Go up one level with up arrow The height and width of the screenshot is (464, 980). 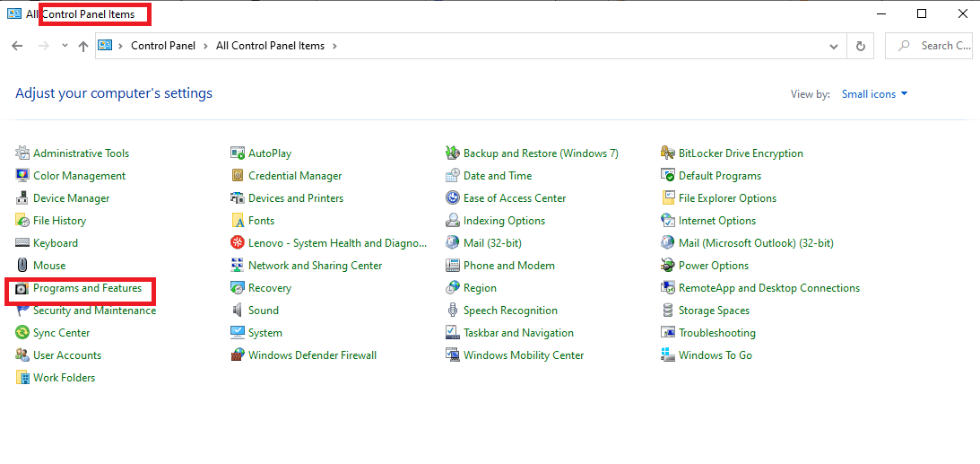(x=83, y=47)
